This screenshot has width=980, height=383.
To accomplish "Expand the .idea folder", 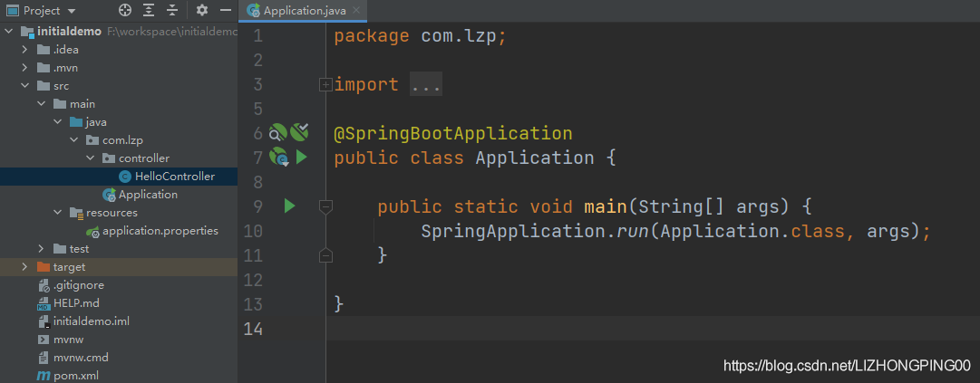I will coord(24,49).
